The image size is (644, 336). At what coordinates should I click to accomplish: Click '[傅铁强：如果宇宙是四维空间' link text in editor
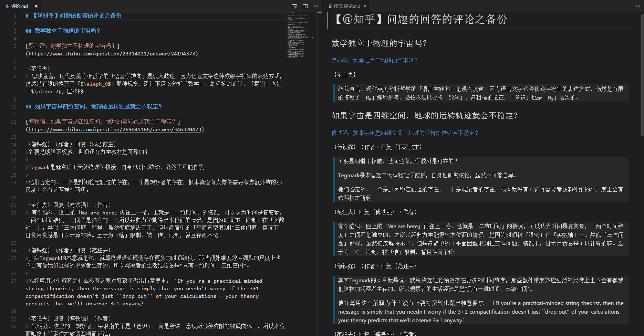pos(103,122)
